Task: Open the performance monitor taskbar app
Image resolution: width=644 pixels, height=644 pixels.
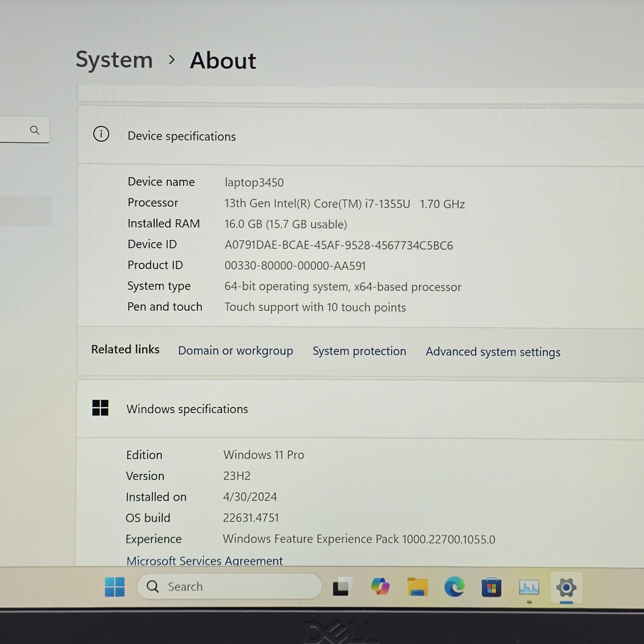Action: pyautogui.click(x=529, y=588)
